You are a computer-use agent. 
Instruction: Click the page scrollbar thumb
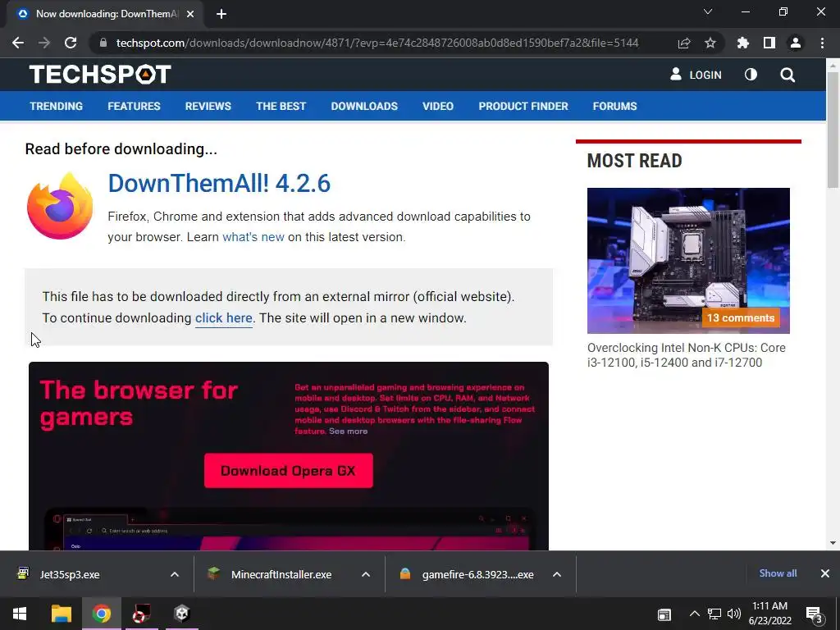tap(833, 129)
